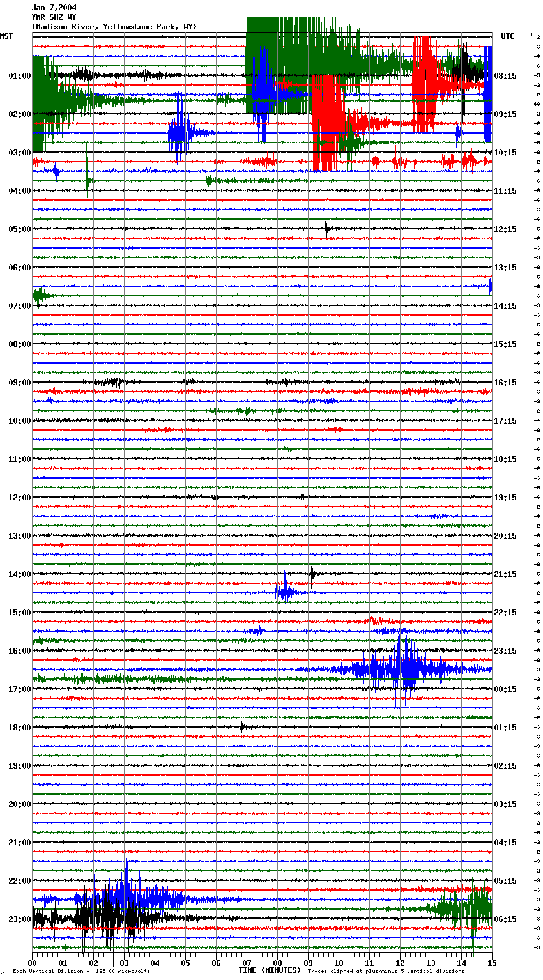Click minute tick '11' on bottom axis
Viewport: 543px width, 980px height.
pyautogui.click(x=369, y=962)
